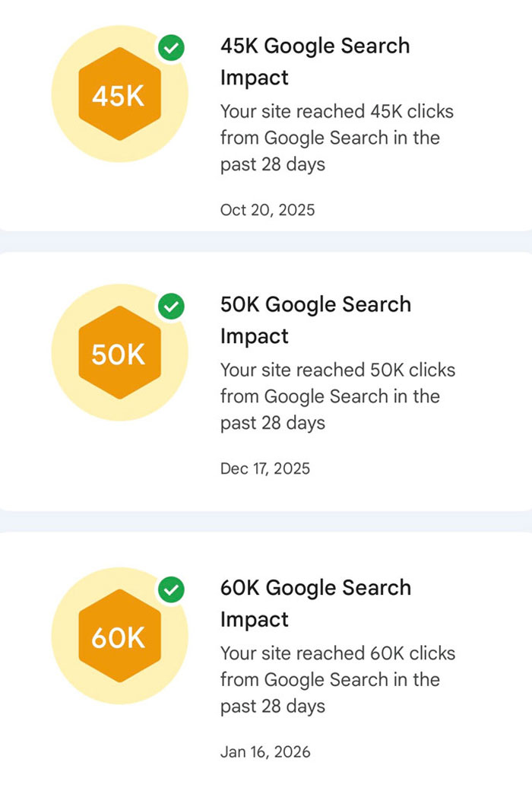Select the 50K clicks description text

click(x=337, y=396)
